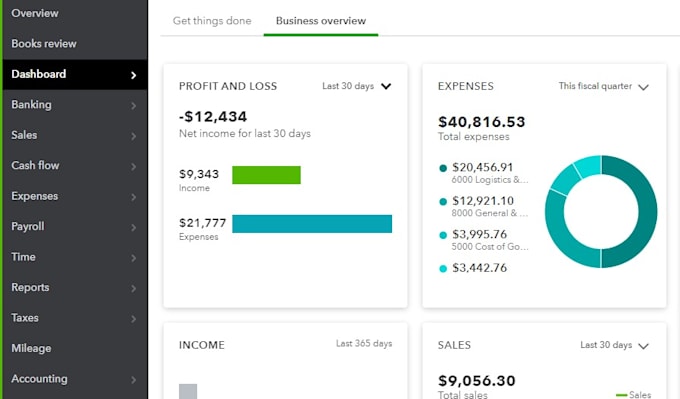Open Sales Last 30 days dropdown
The image size is (680, 399).
point(615,345)
